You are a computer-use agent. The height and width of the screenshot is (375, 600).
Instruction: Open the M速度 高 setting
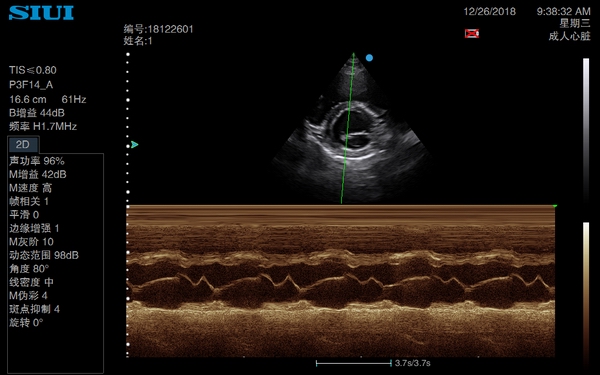pyautogui.click(x=30, y=188)
